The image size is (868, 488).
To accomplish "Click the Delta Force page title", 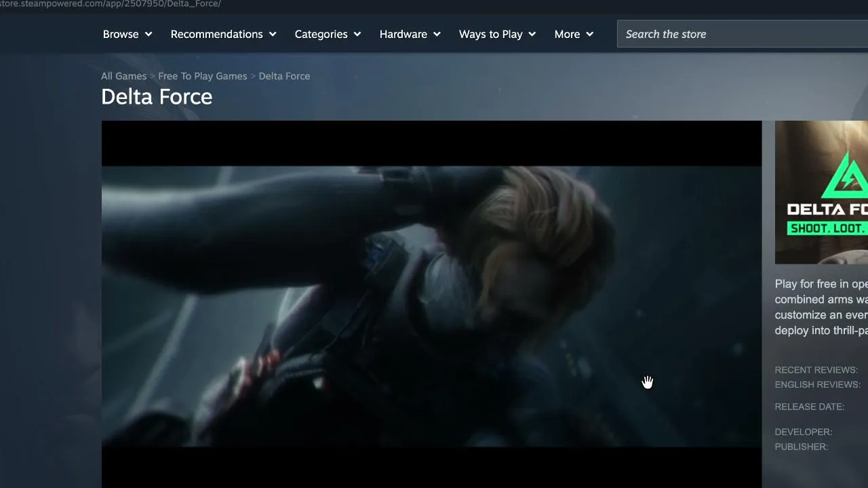I will (x=157, y=96).
